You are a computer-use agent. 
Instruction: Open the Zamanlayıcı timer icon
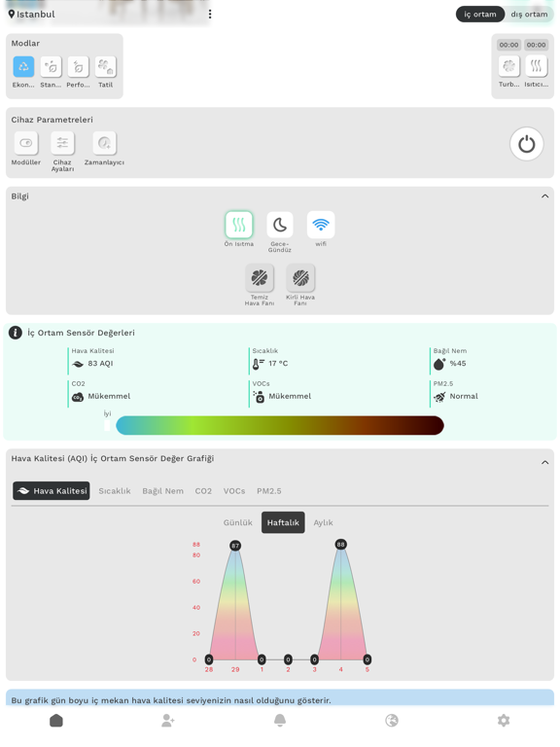point(104,143)
